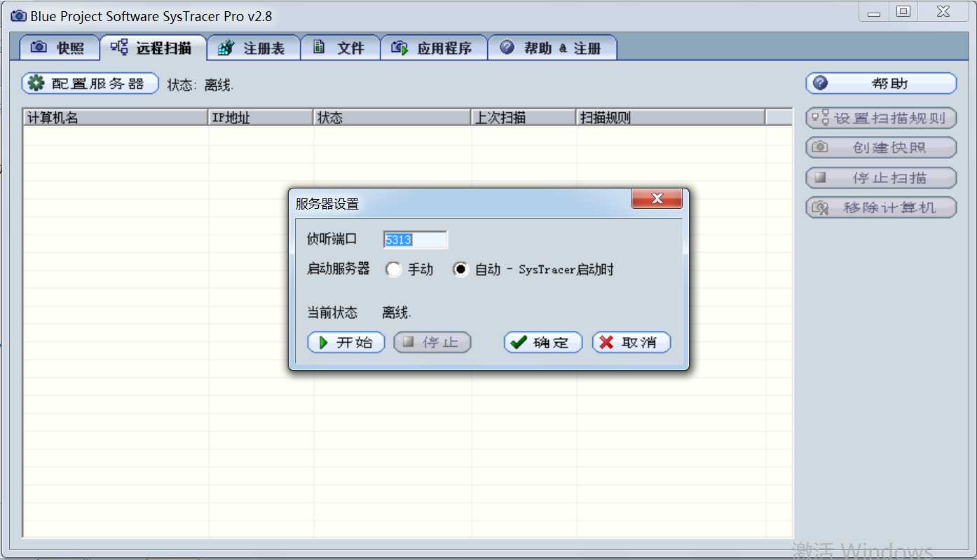Start the server with 开始 button
Image resolution: width=977 pixels, height=560 pixels.
tap(346, 342)
